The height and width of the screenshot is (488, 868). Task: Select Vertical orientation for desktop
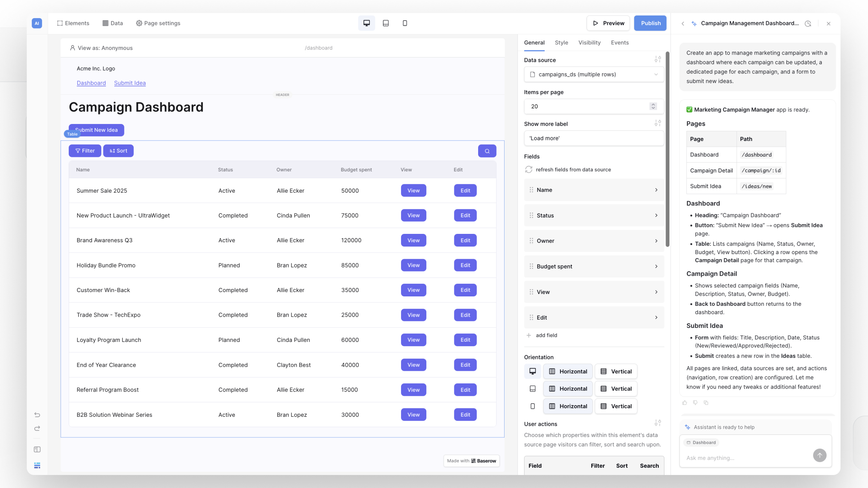[x=616, y=371]
